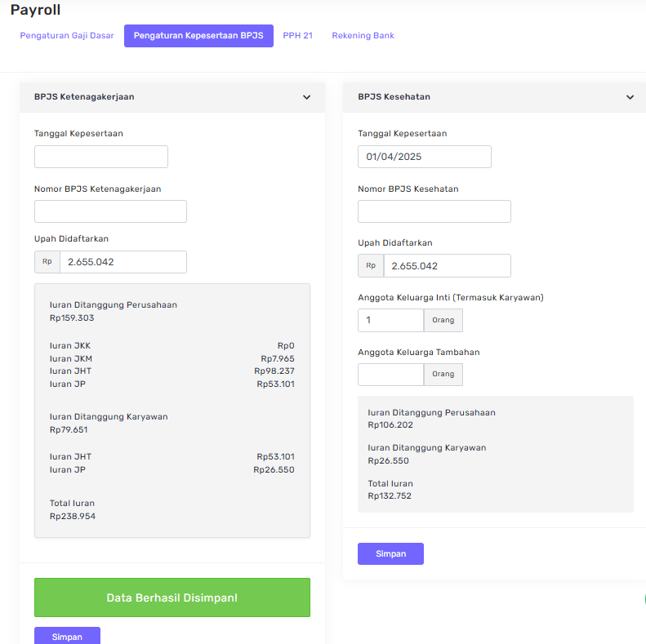Click the Rp prefix in Ketenagakerjaan wage field

[x=47, y=262]
